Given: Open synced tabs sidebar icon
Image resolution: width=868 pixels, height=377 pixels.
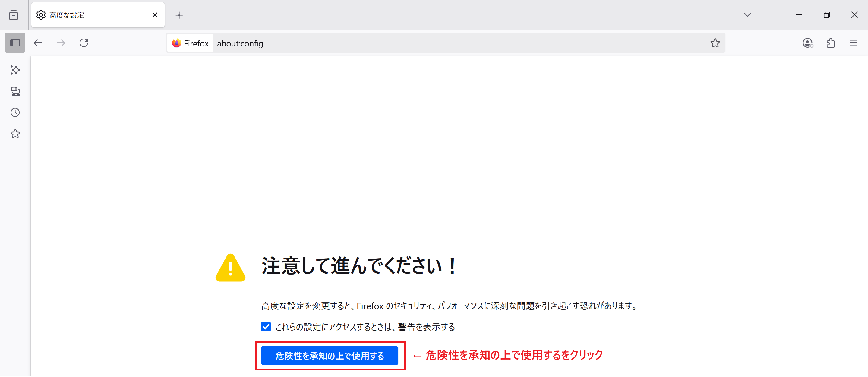Looking at the screenshot, I should click(x=15, y=91).
